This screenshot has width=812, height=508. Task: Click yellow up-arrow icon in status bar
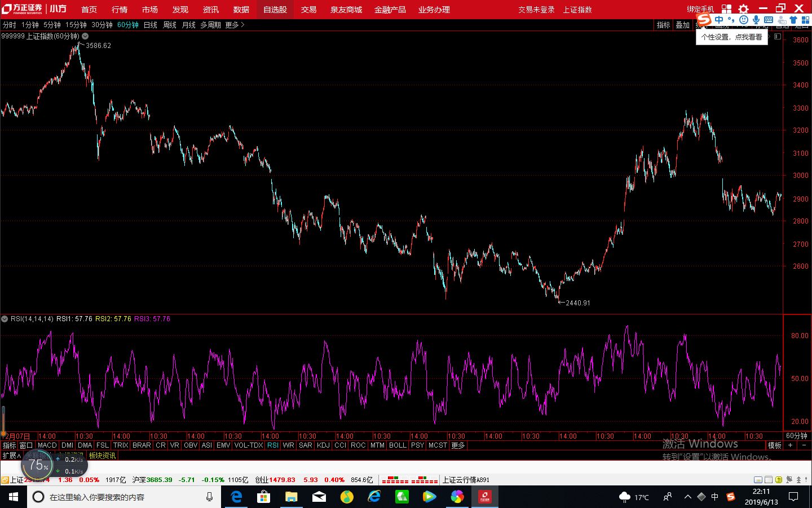(779, 480)
